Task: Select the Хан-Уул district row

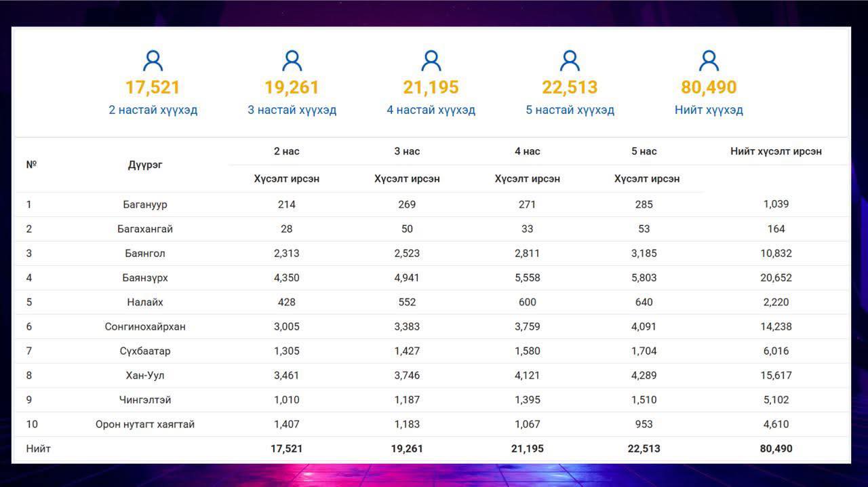Action: point(431,375)
